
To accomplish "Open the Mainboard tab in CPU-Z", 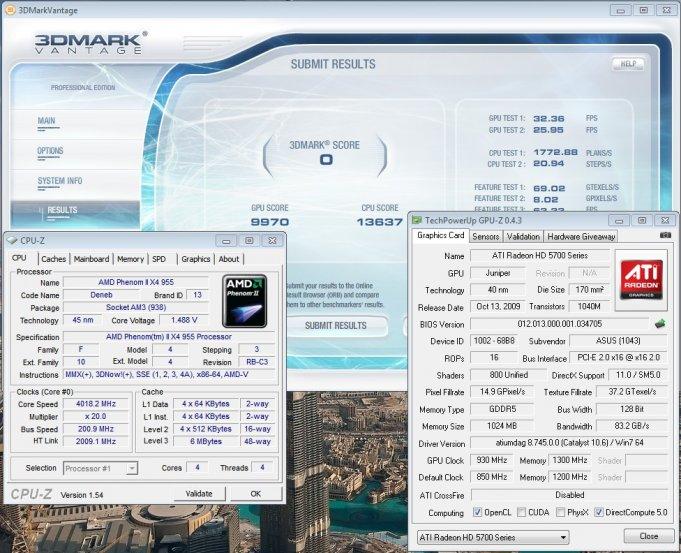I will tap(92, 259).
